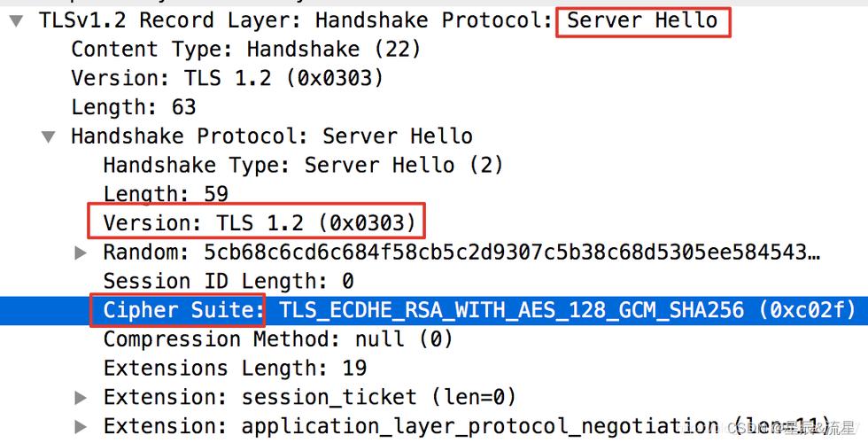Select the Session ID Length: 0 row
Image resolution: width=868 pixels, height=443 pixels.
[229, 282]
